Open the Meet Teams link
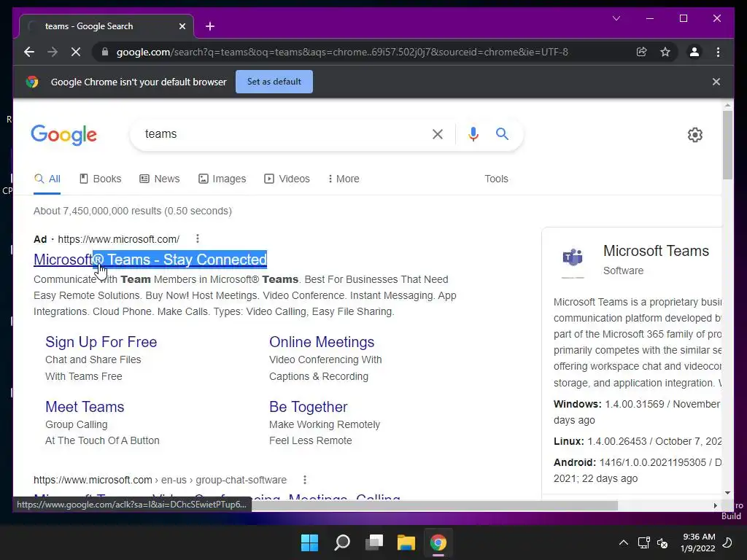Image resolution: width=747 pixels, height=560 pixels. coord(85,407)
